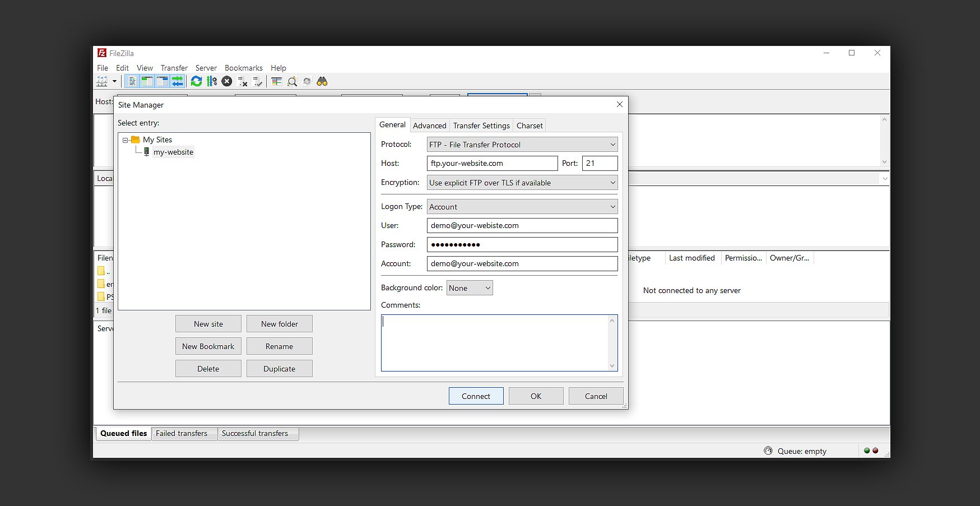Open the Encryption dropdown
The height and width of the screenshot is (506, 980).
pyautogui.click(x=522, y=183)
